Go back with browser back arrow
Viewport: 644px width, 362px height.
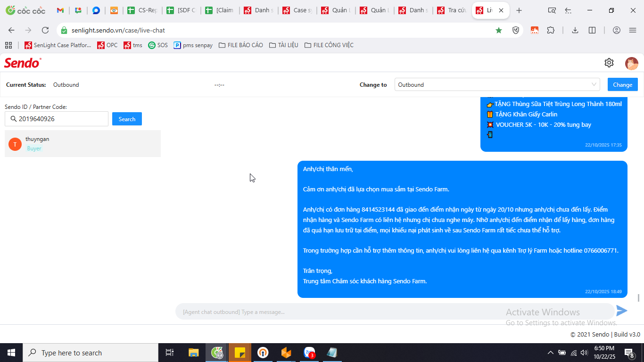point(11,30)
